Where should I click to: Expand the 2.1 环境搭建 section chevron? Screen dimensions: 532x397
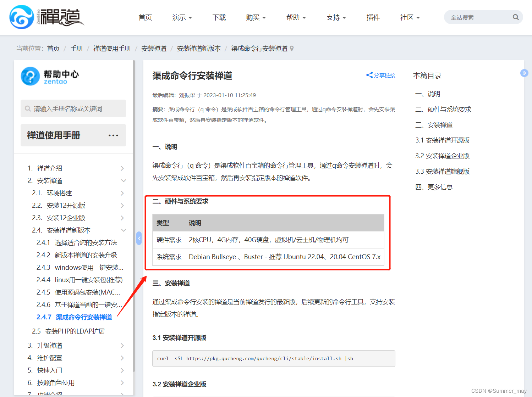(x=122, y=193)
